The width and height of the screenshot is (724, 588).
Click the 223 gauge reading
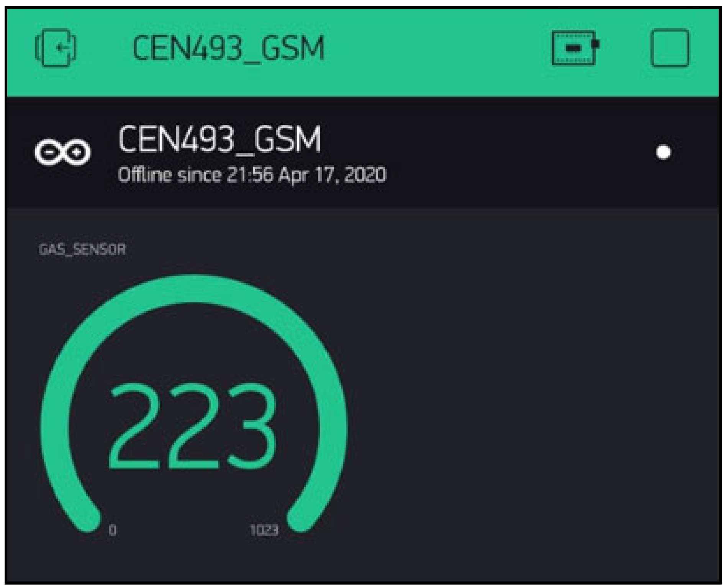[x=192, y=427]
